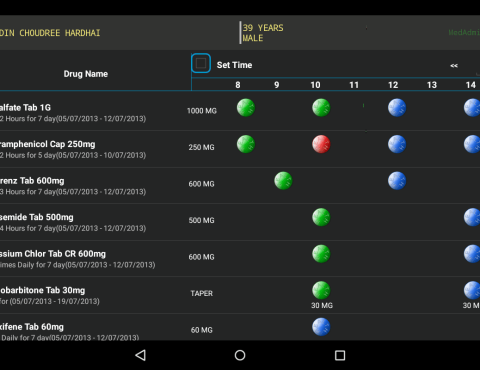Tap the 1000 MG dose value
This screenshot has height=370, width=480.
(x=202, y=111)
